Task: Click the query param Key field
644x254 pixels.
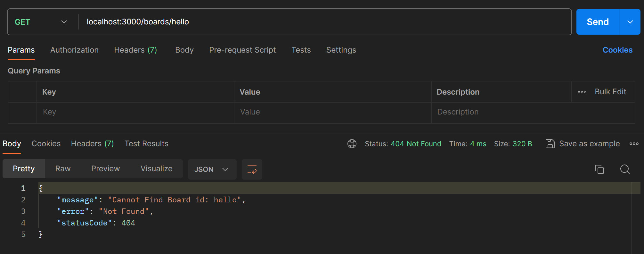Action: (135, 112)
